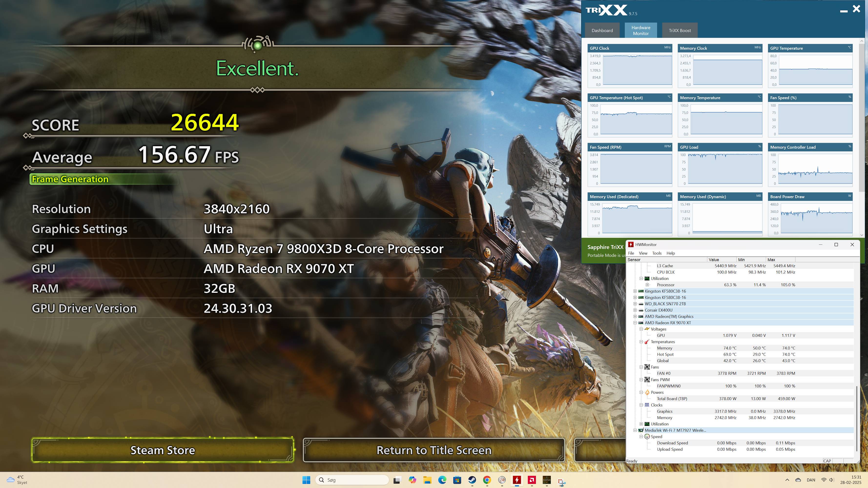Select the second Kingston KF580C38-16 RAM icon
Image resolution: width=868 pixels, height=488 pixels.
tap(641, 297)
